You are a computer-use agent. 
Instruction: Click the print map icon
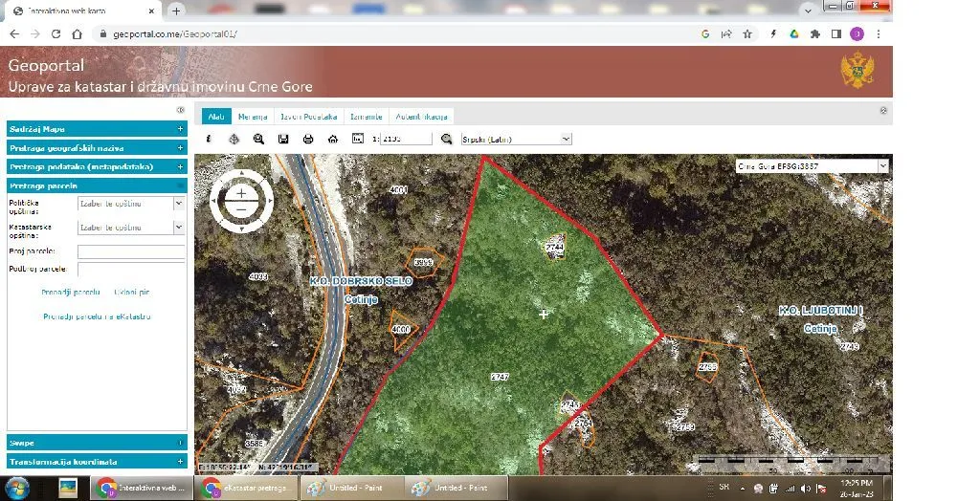point(308,139)
